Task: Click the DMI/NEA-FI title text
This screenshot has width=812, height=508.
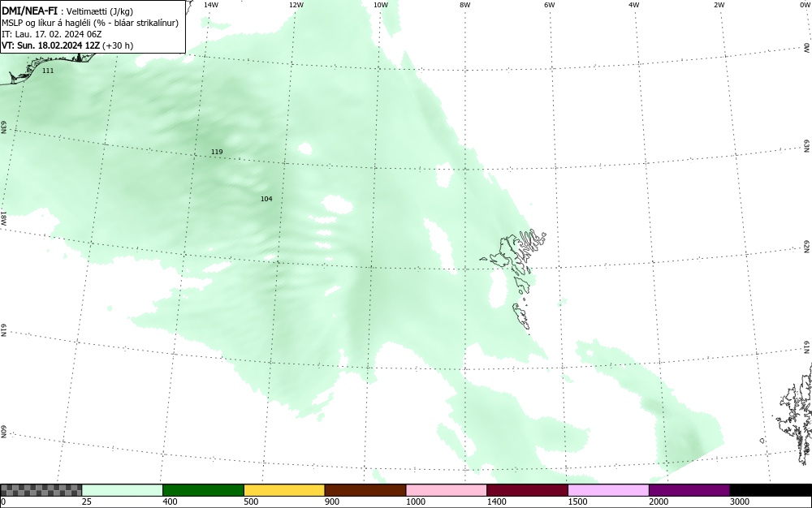Action: point(29,11)
